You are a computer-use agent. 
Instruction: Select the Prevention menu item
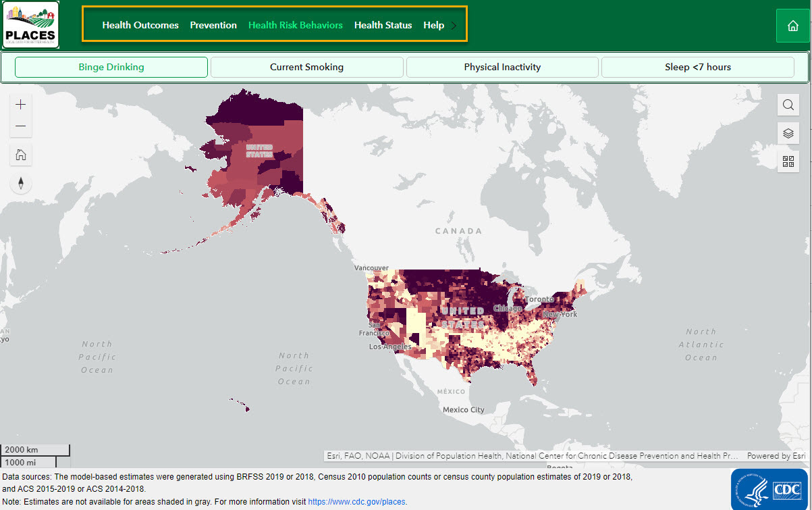(x=213, y=25)
